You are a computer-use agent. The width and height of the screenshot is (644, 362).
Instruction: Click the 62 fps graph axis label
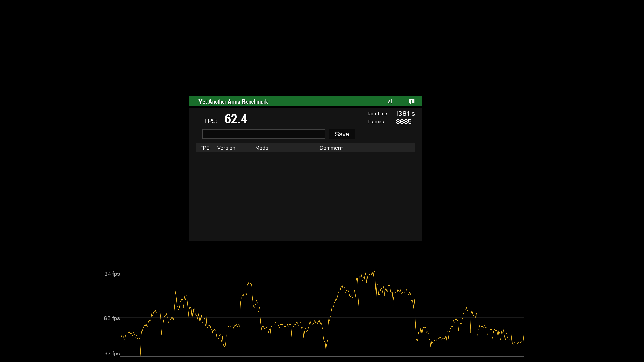pyautogui.click(x=112, y=318)
